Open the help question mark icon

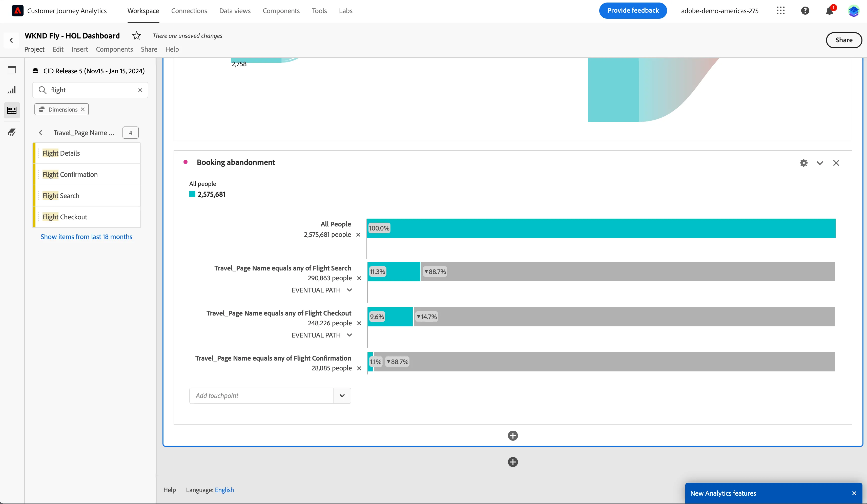coord(805,11)
